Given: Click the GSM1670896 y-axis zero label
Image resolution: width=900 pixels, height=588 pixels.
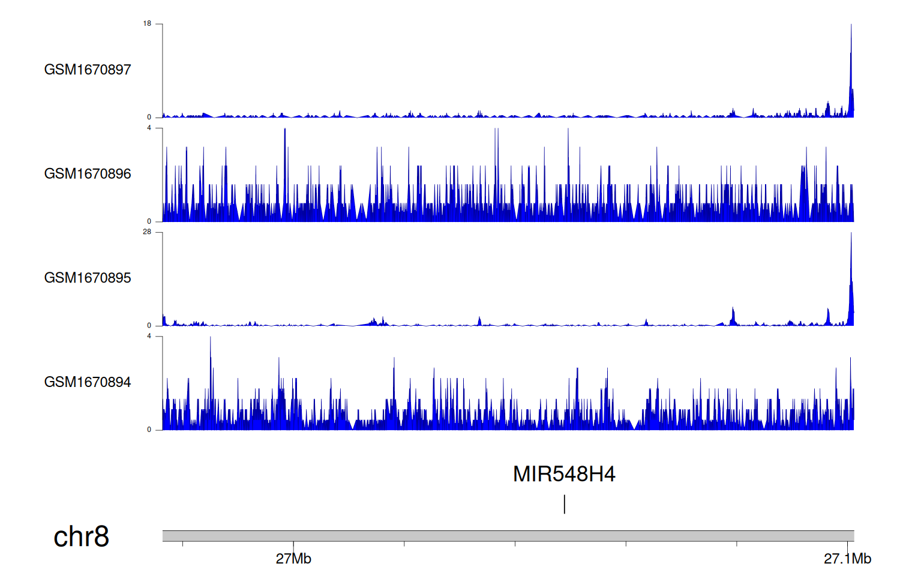Looking at the screenshot, I should [x=149, y=221].
